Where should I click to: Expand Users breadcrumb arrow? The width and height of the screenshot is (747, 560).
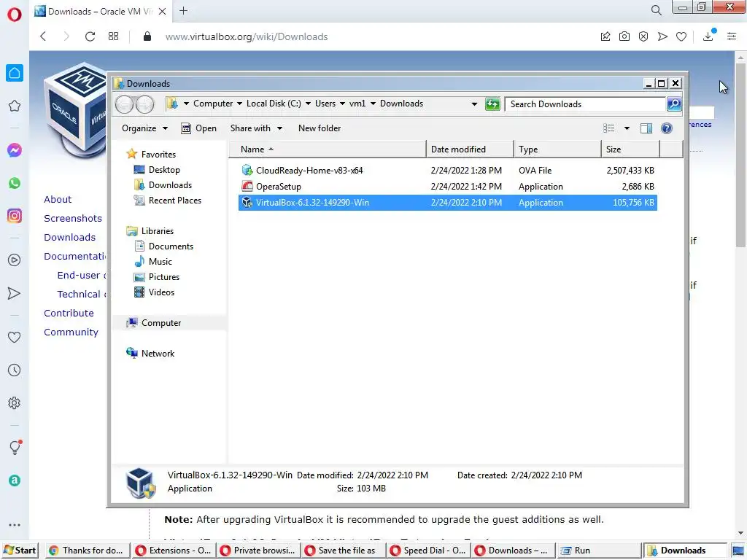pos(342,104)
